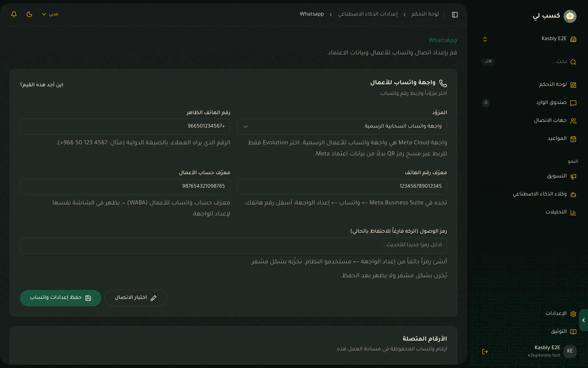Screen dimensions: 588x368
Task: Click معرّف رقم الهاتف ID field
Action: [342, 187]
